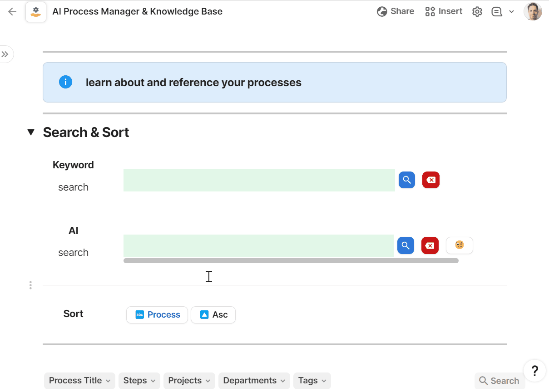549x392 pixels.
Task: Click the back arrow icon
Action: (x=12, y=12)
